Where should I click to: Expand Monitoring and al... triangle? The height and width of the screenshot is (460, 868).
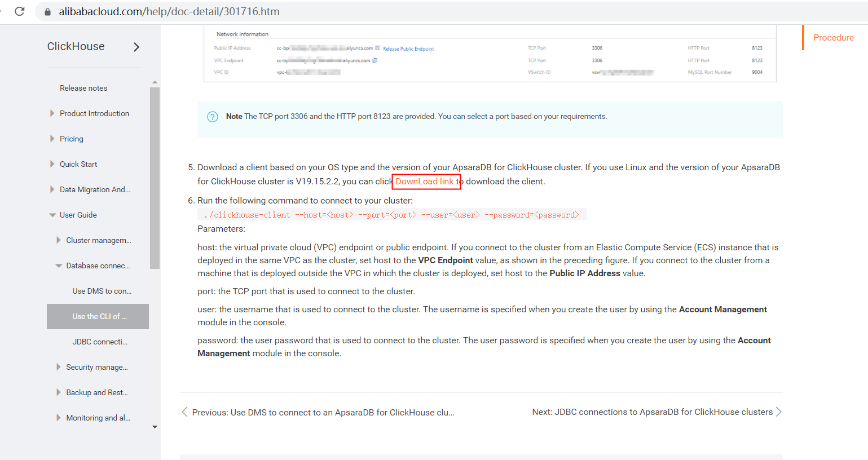coord(59,418)
